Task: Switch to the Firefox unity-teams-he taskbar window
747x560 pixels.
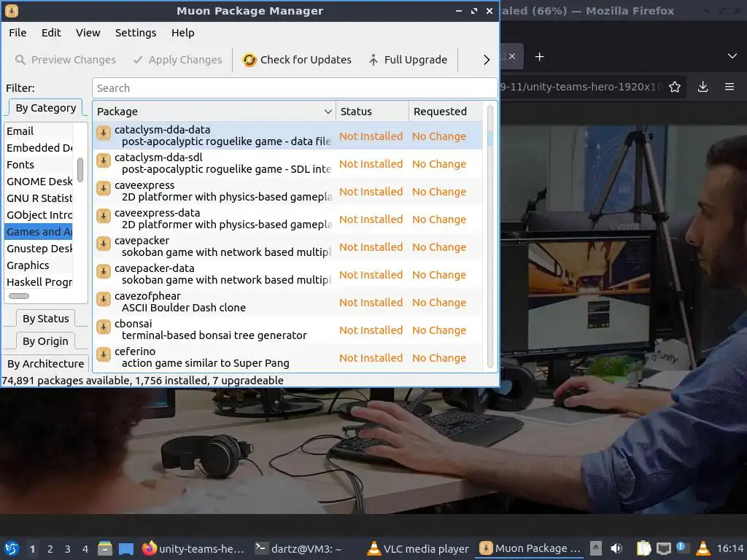Action: click(x=193, y=548)
